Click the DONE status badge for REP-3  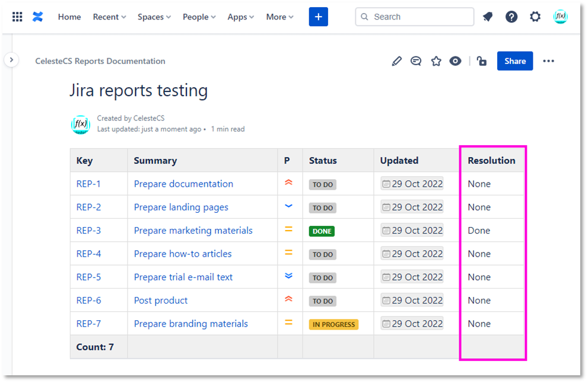point(322,231)
